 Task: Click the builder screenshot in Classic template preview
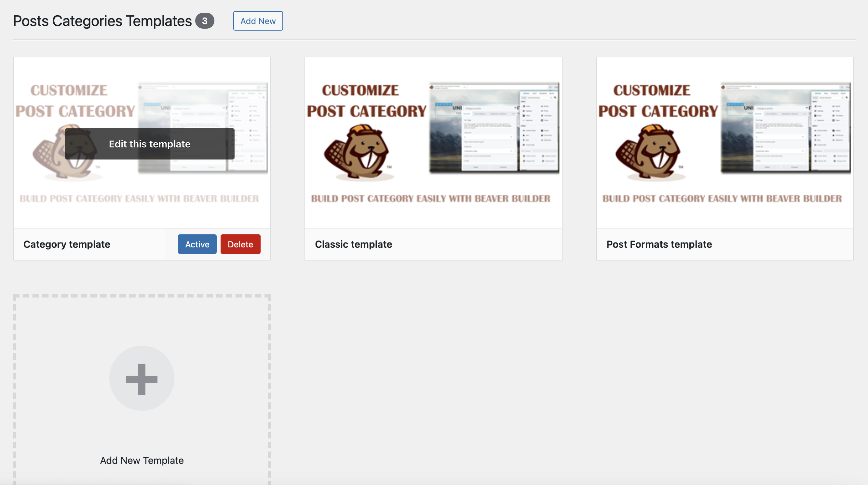(494, 128)
